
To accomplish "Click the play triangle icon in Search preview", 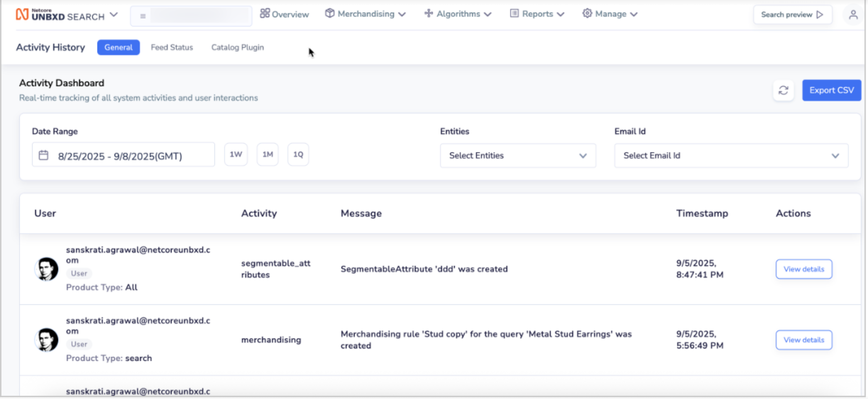I will 820,15.
